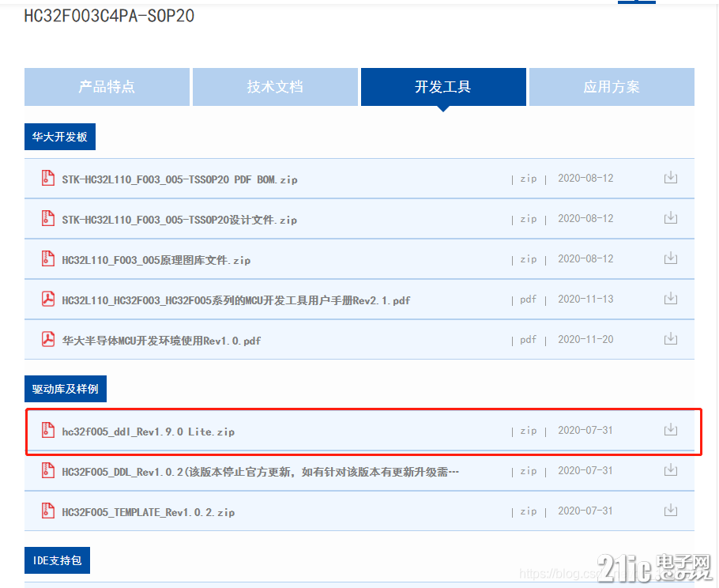Open the 应用方案 tab
Viewport: 719px width, 588px height.
pyautogui.click(x=612, y=87)
